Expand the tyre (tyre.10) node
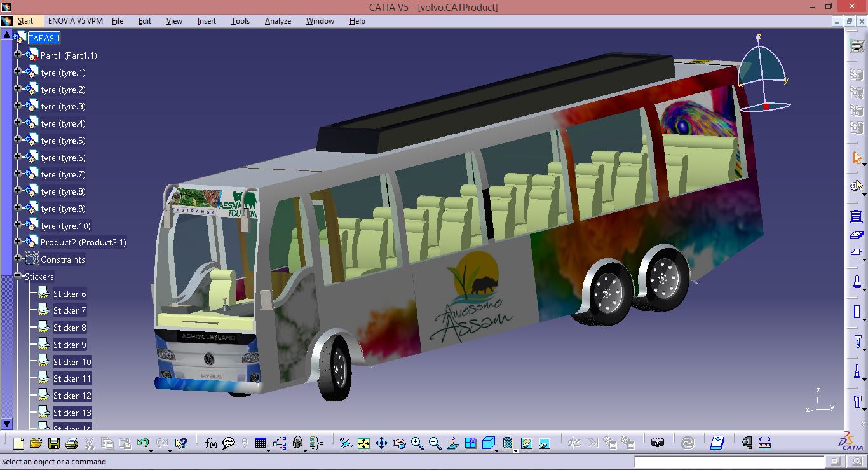Screen dimensions: 868x470 click(x=17, y=225)
